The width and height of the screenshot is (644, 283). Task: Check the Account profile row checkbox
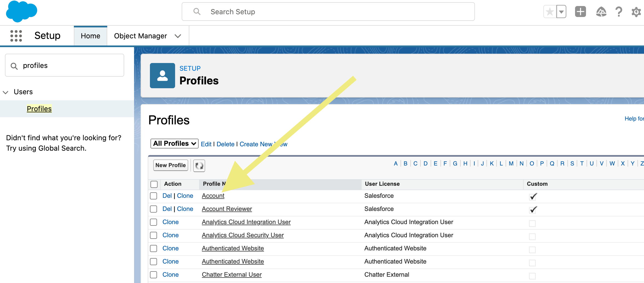154,196
